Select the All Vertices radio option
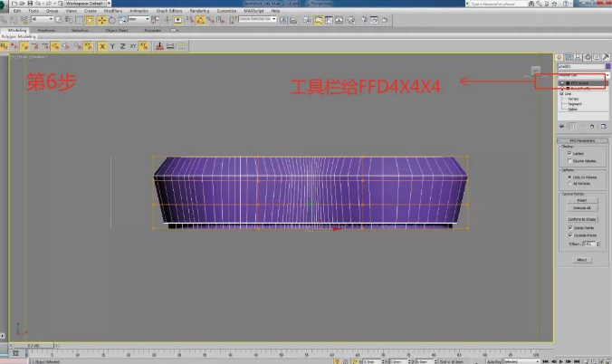 coord(569,183)
